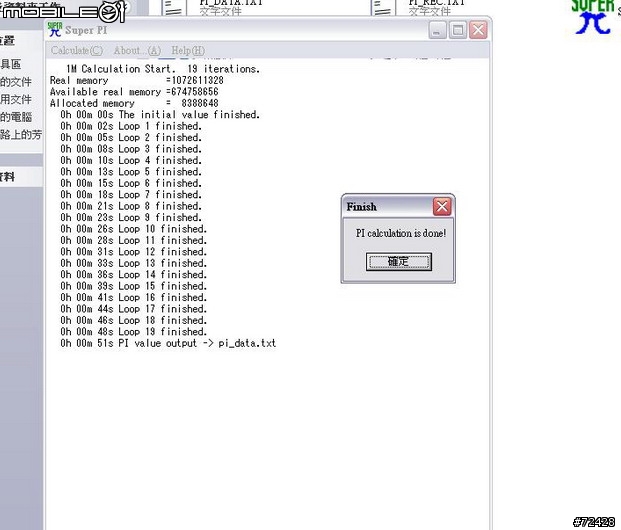Screen dimensions: 621x530
Task: Click the Super PI window title text
Action: [86, 30]
